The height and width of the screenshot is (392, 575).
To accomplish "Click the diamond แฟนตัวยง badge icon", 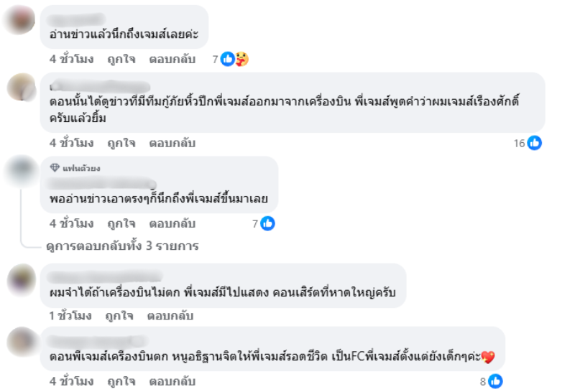I will click(x=55, y=168).
